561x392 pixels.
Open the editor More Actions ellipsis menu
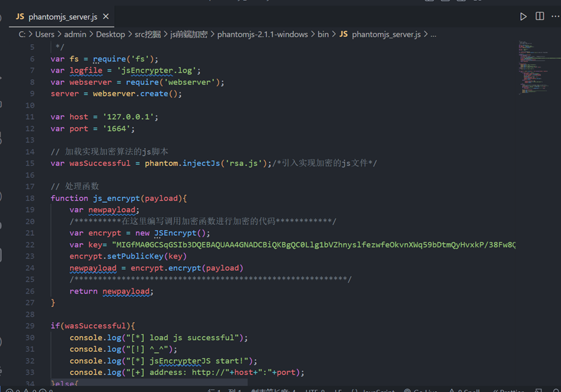(x=555, y=16)
